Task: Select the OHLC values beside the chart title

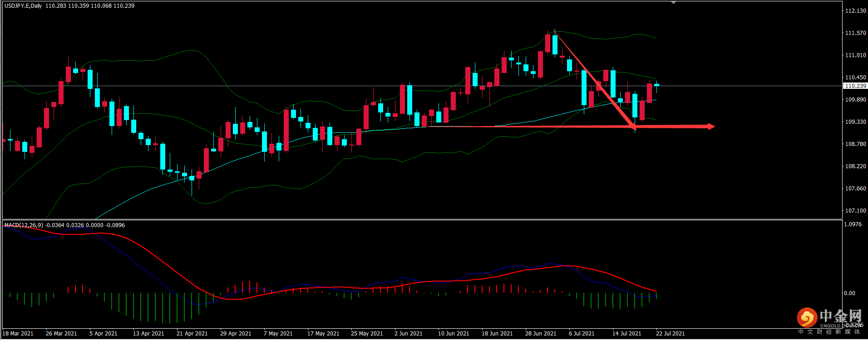Action: [90, 6]
